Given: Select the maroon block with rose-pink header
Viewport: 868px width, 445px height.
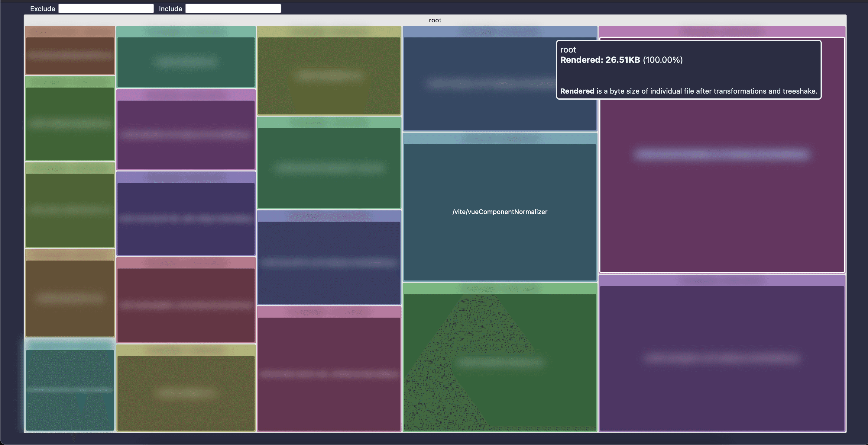Looking at the screenshot, I should pyautogui.click(x=186, y=305).
